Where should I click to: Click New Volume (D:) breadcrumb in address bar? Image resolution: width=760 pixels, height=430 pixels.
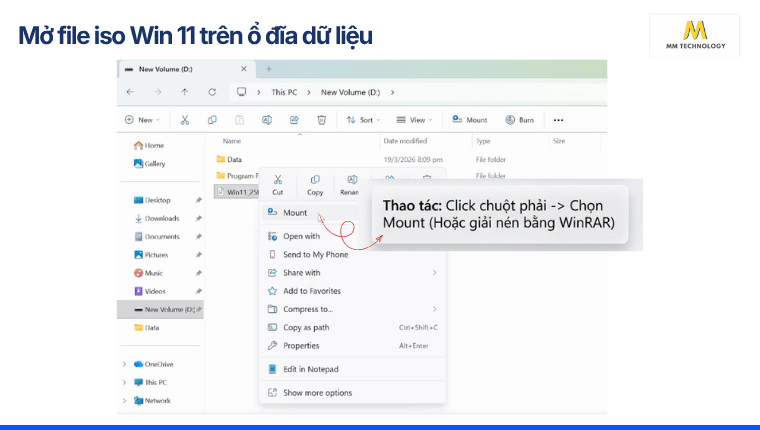coord(350,92)
